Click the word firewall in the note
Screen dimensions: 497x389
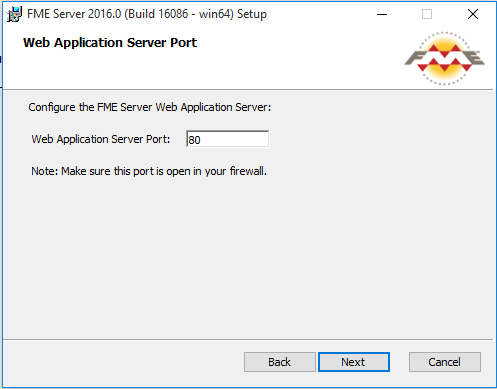(x=248, y=171)
